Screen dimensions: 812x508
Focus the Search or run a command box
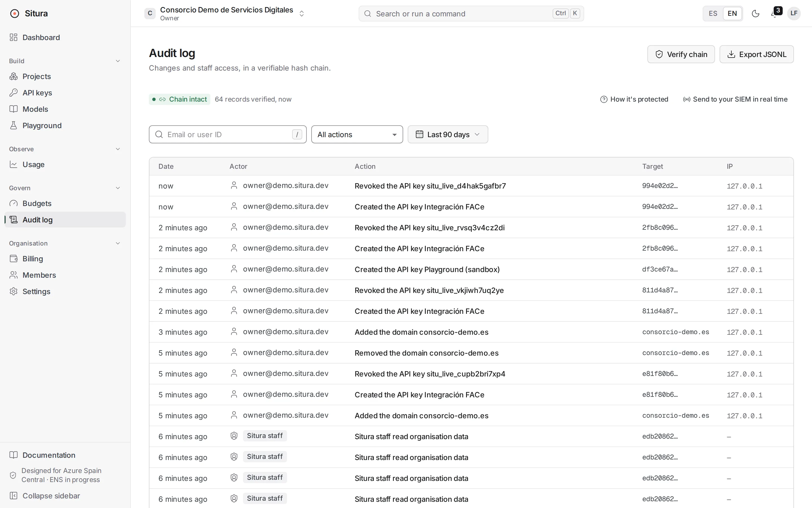pyautogui.click(x=471, y=14)
